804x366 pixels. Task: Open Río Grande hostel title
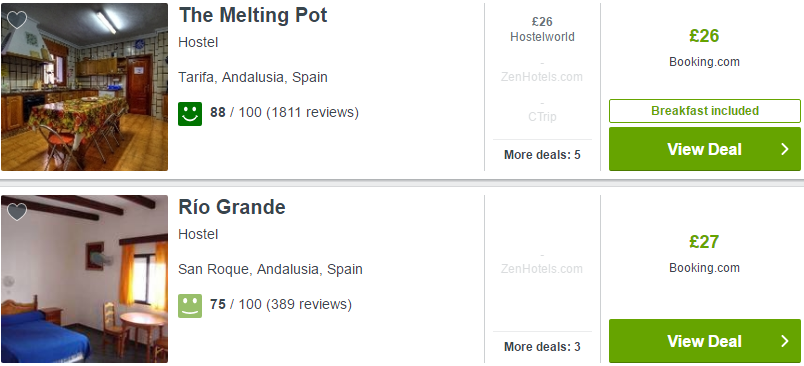tap(232, 207)
